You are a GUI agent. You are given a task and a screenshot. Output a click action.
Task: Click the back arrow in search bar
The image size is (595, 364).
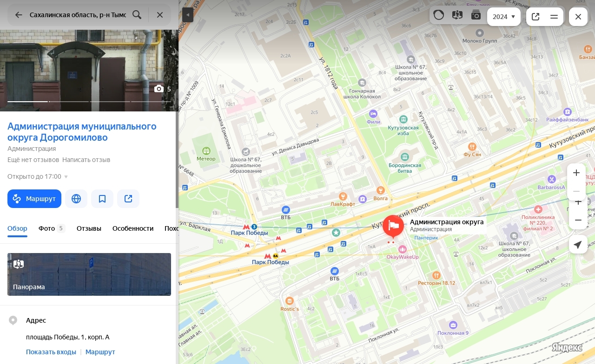19,15
